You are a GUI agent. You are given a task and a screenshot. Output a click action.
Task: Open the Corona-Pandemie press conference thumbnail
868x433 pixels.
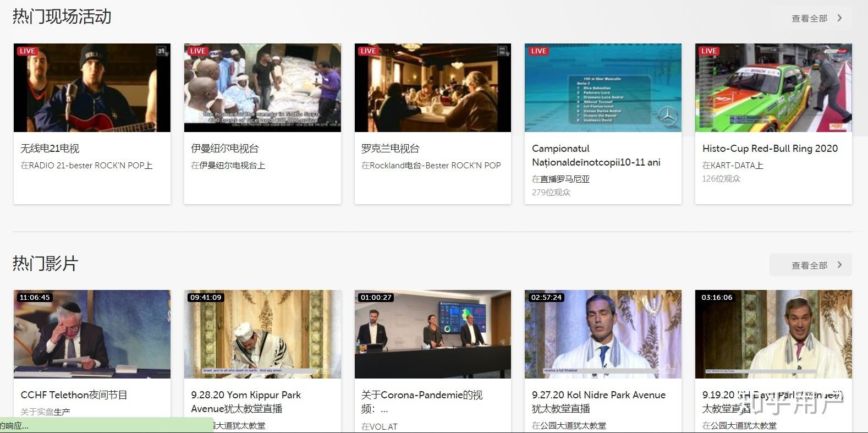433,334
